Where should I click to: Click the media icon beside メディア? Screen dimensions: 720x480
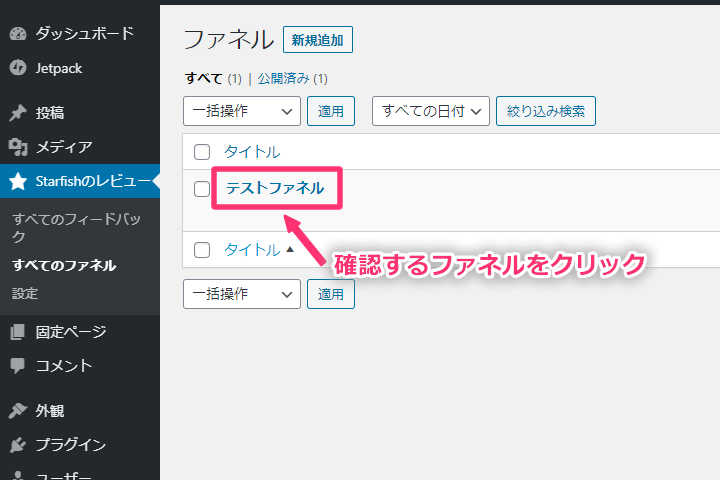click(x=18, y=147)
